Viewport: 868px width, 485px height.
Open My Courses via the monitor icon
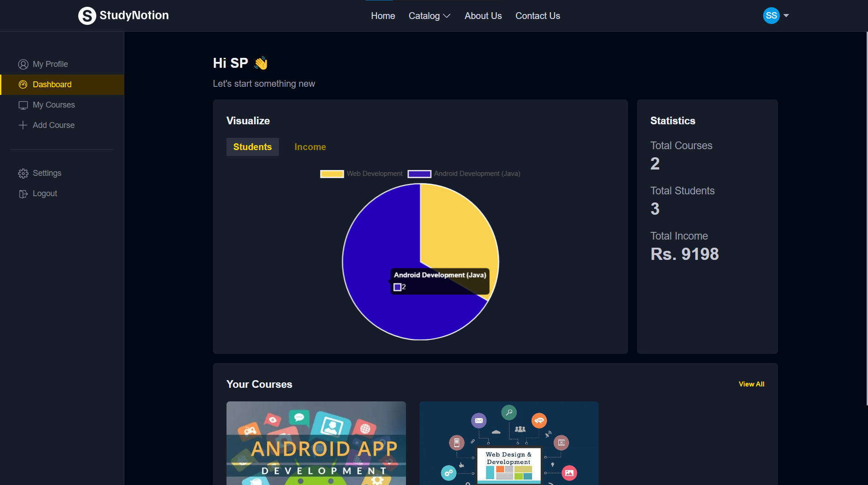[23, 105]
